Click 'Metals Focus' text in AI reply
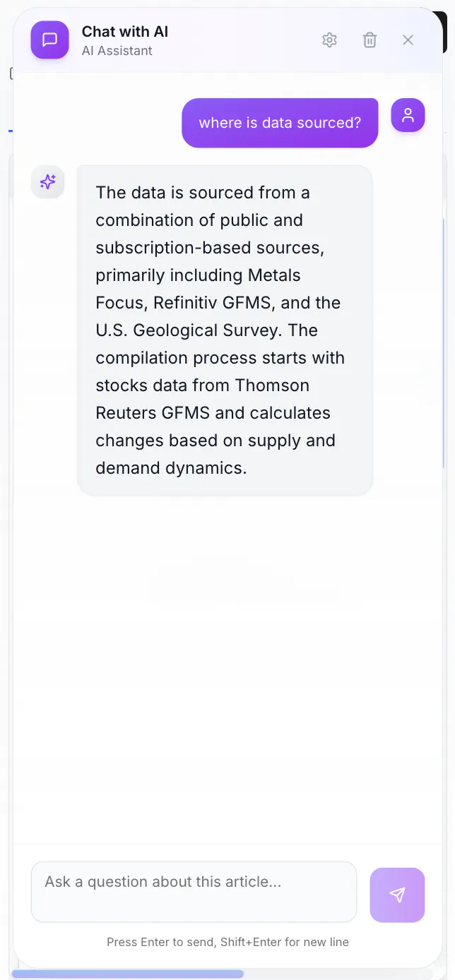This screenshot has height=980, width=455. point(199,289)
